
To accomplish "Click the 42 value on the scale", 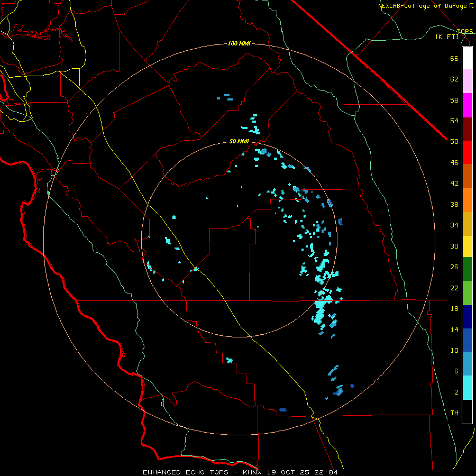I will click(454, 184).
